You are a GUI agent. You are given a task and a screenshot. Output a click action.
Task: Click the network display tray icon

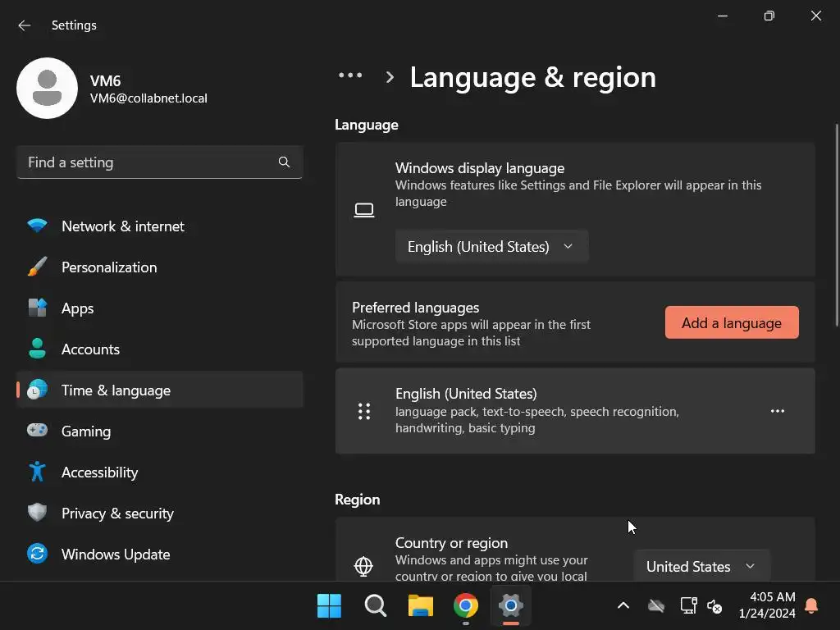(688, 606)
